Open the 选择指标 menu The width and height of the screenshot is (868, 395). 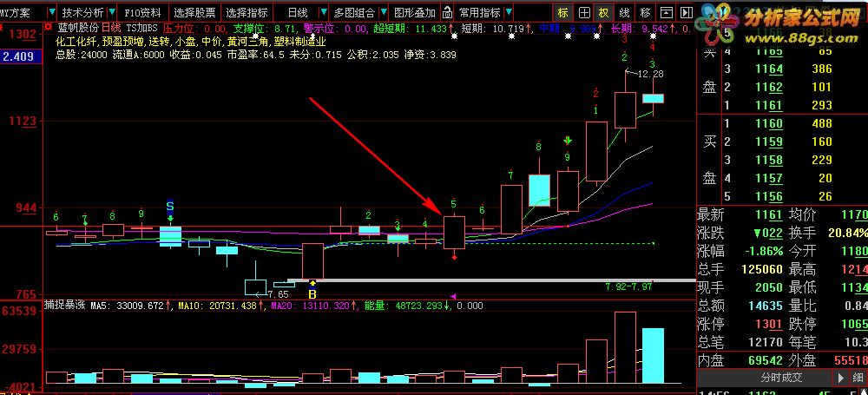[x=247, y=12]
